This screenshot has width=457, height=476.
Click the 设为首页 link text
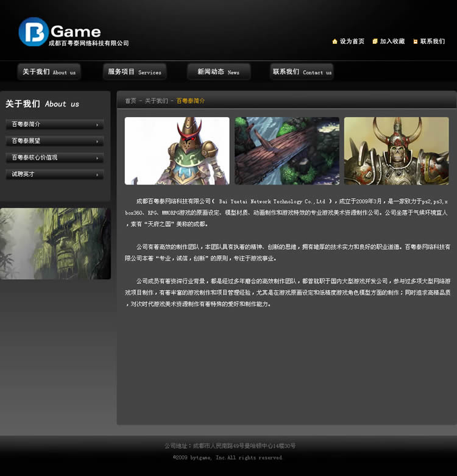[x=352, y=41]
